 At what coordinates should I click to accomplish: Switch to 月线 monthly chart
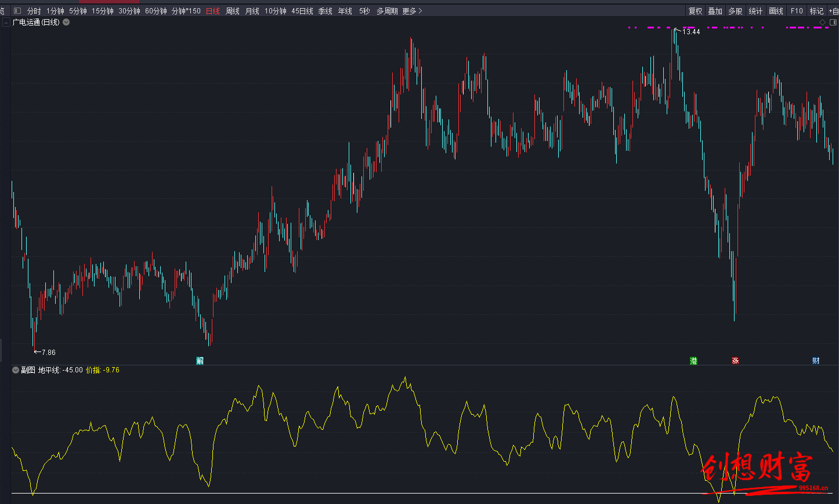pos(252,11)
